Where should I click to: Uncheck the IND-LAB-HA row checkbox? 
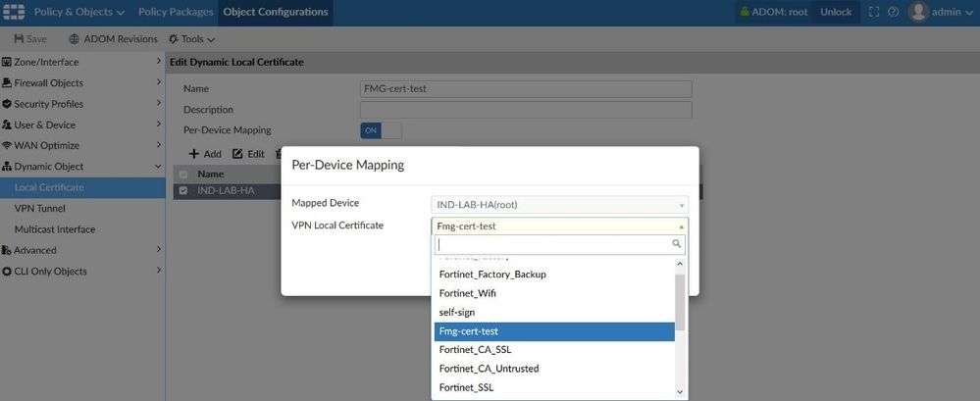coord(182,190)
